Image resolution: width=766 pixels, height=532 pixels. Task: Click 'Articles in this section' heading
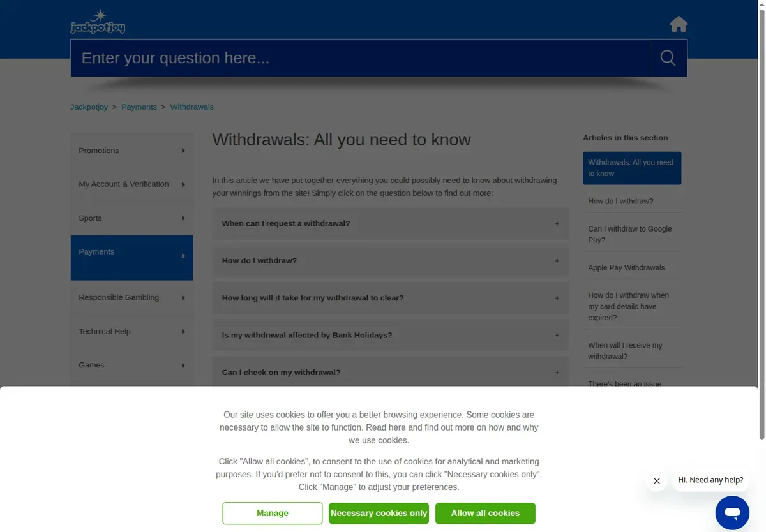tap(626, 138)
